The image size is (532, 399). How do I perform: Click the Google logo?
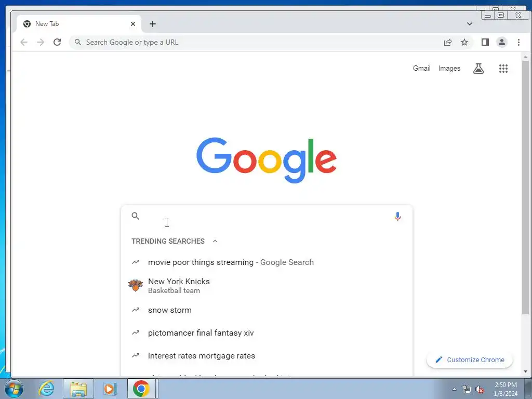click(x=267, y=160)
